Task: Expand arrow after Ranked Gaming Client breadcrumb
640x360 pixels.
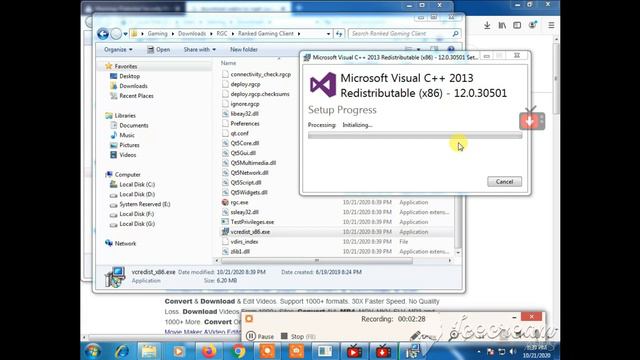Action: [299, 33]
